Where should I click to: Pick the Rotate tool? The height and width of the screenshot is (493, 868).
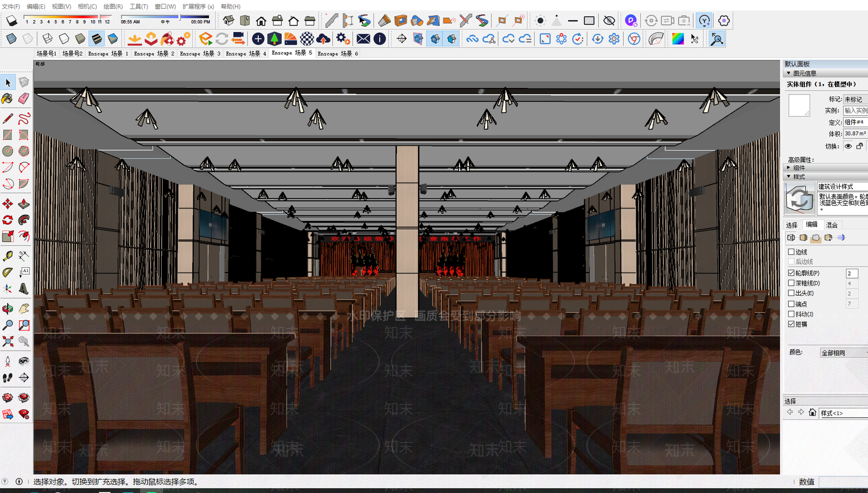(x=8, y=220)
